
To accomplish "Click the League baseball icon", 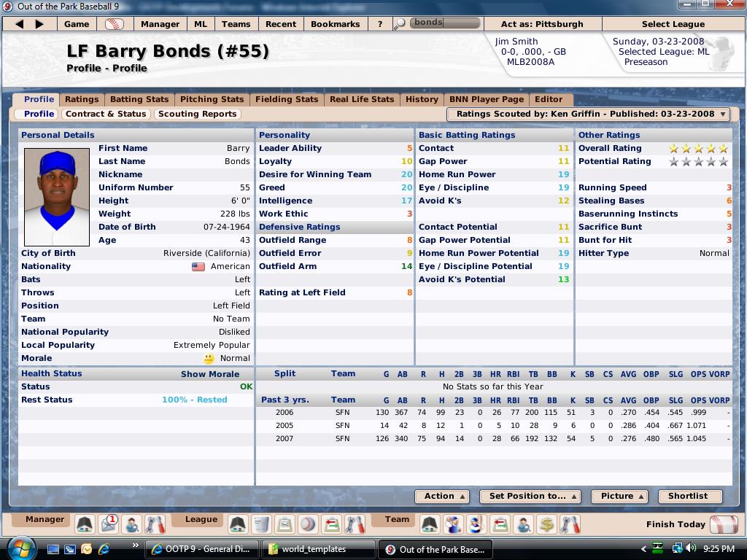I will 308,524.
